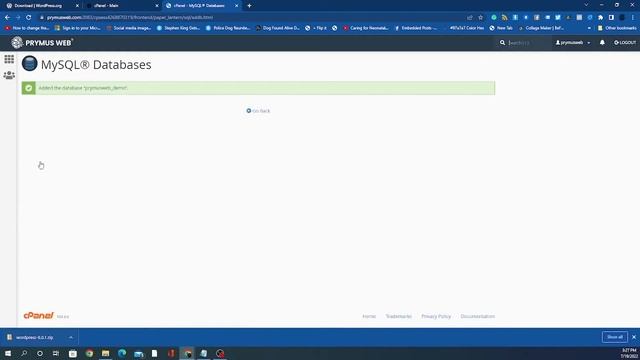The height and width of the screenshot is (360, 640).
Task: Open the Documentation footer link
Action: tap(478, 316)
